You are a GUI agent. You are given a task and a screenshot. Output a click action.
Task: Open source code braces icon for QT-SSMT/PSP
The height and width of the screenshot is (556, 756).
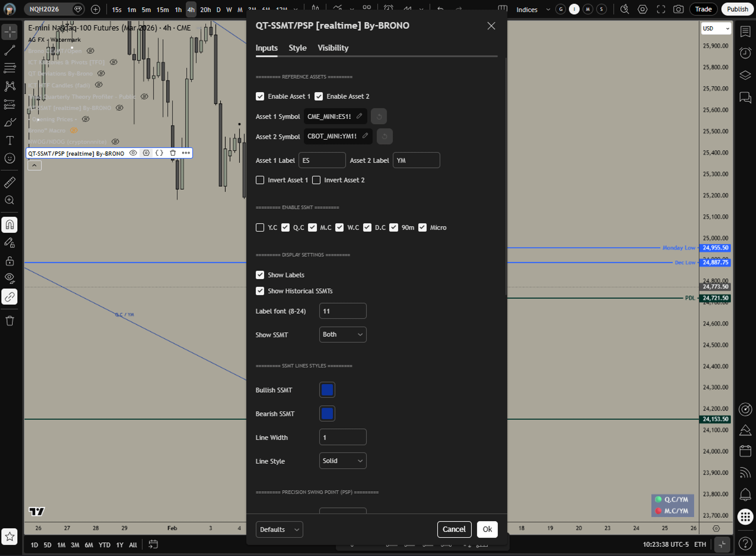pos(159,153)
